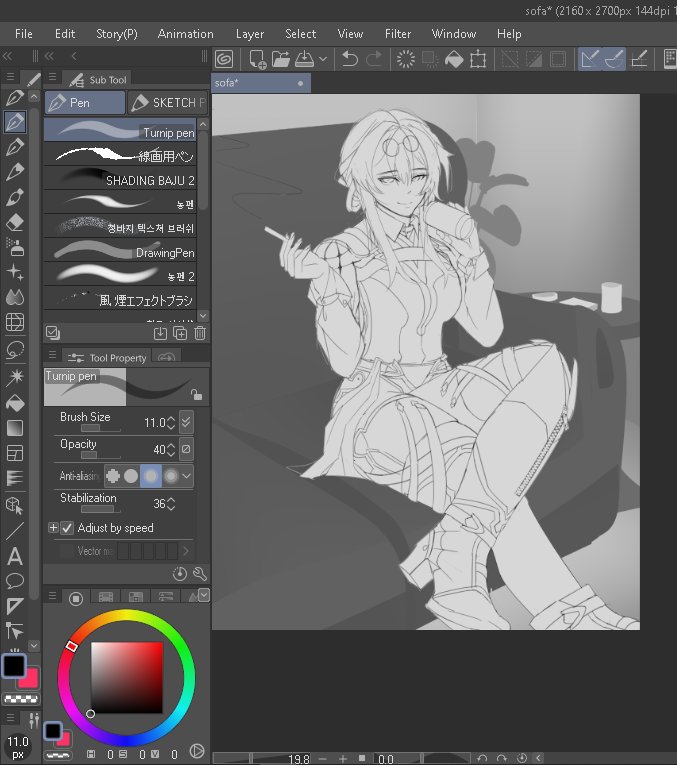Collapse the tool palette double chevron

click(7, 56)
